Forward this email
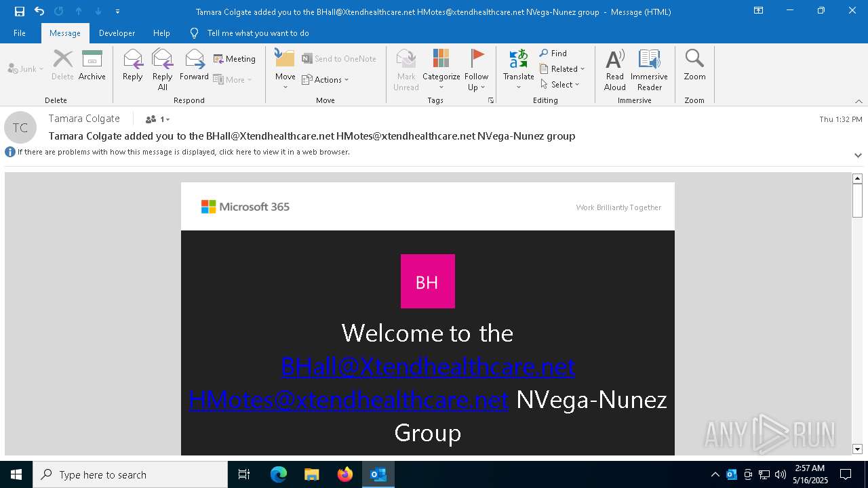The image size is (868, 488). [x=194, y=65]
